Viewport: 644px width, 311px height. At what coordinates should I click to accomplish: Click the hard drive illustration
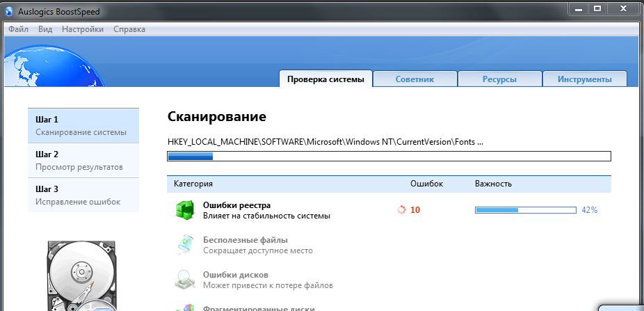[82, 276]
